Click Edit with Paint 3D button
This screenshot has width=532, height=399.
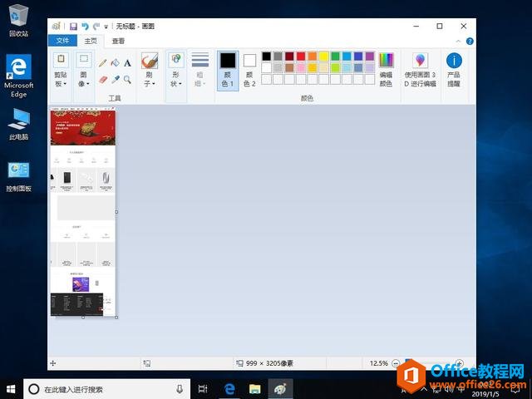coord(420,70)
